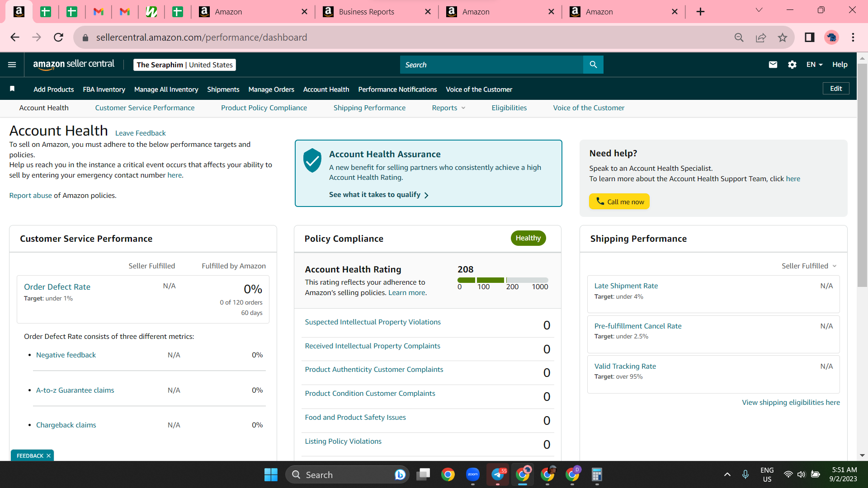Image resolution: width=868 pixels, height=488 pixels.
Task: Bookmark this page with the star icon
Action: click(783, 38)
